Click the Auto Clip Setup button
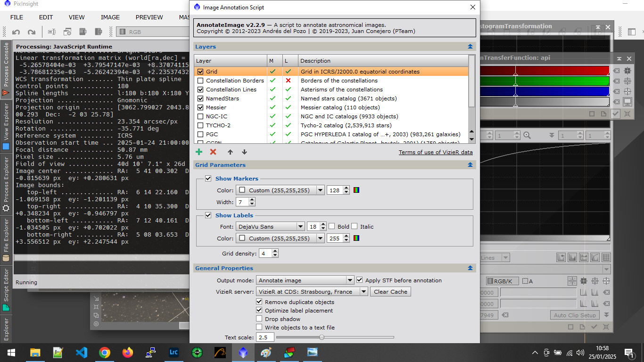 (575, 315)
